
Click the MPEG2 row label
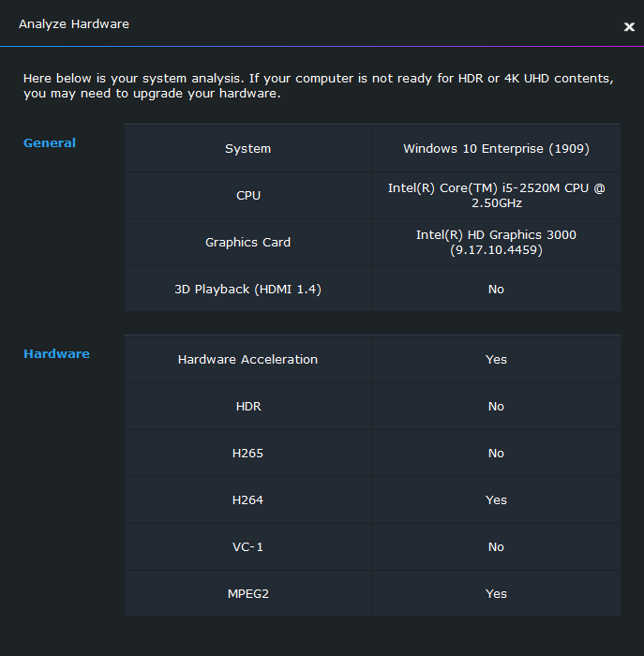(248, 594)
